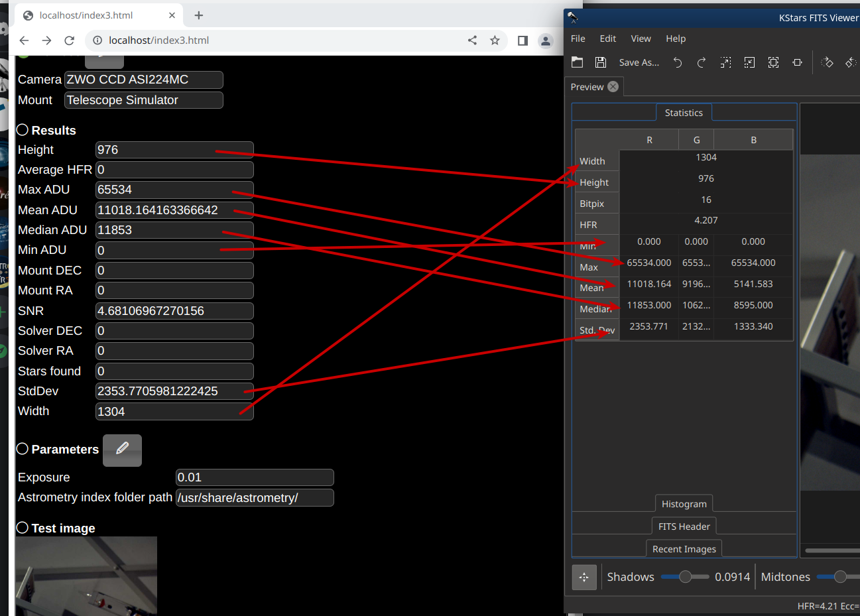
Task: Click the Exposure input field
Action: 255,477
